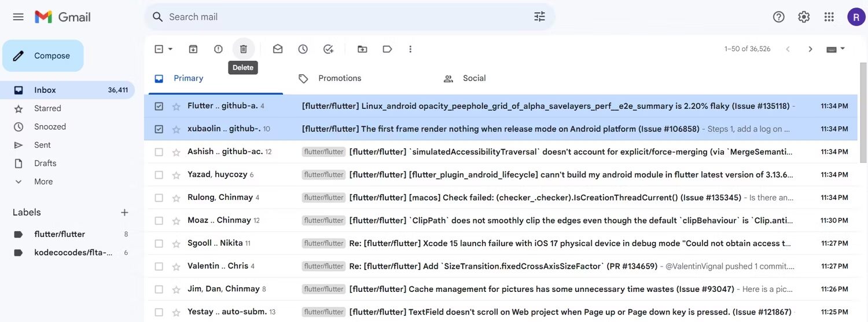Click the Move to folder icon
The image size is (868, 322).
(362, 49)
